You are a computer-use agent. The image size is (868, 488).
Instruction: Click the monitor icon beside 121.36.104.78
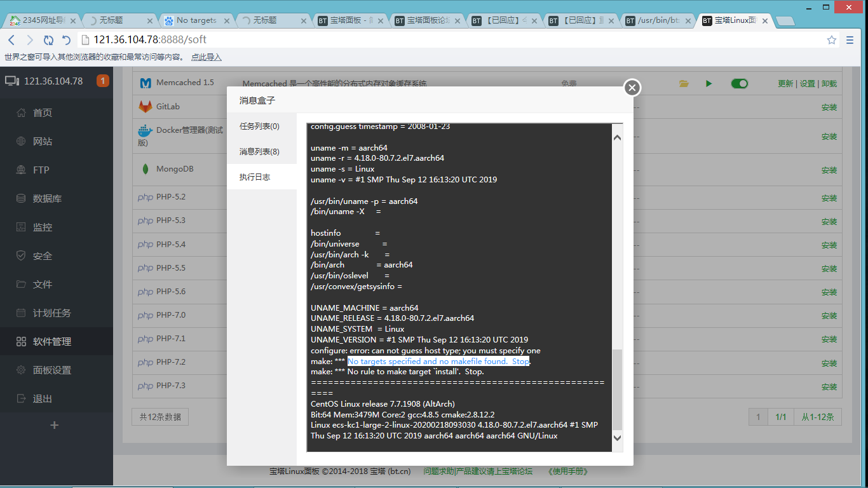12,81
